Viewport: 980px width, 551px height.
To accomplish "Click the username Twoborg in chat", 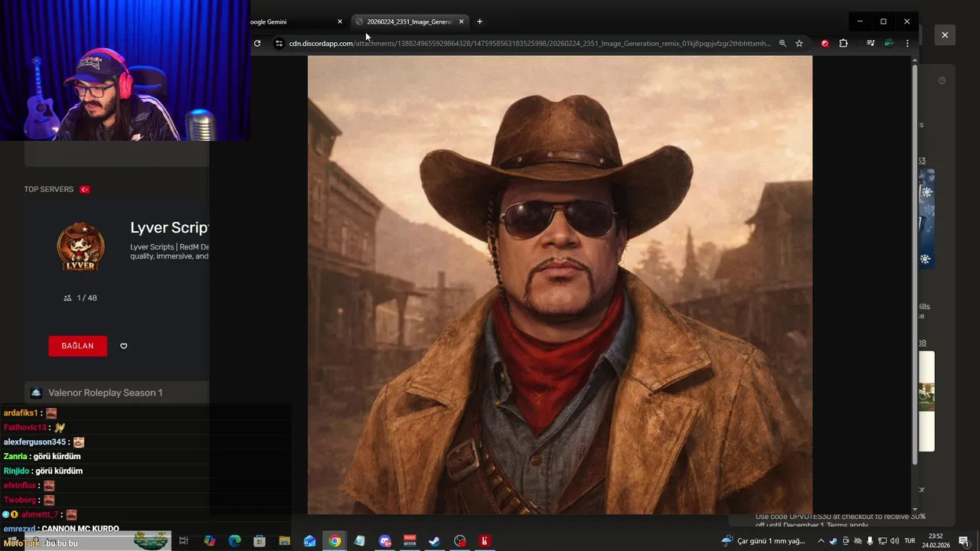I will (x=20, y=500).
